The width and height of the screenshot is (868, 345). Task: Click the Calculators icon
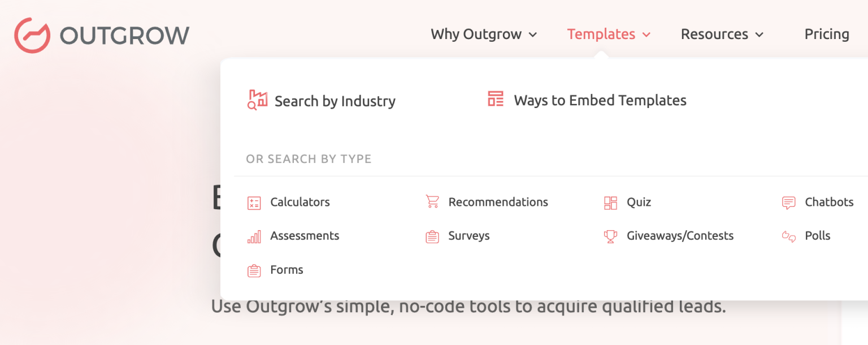pos(254,202)
